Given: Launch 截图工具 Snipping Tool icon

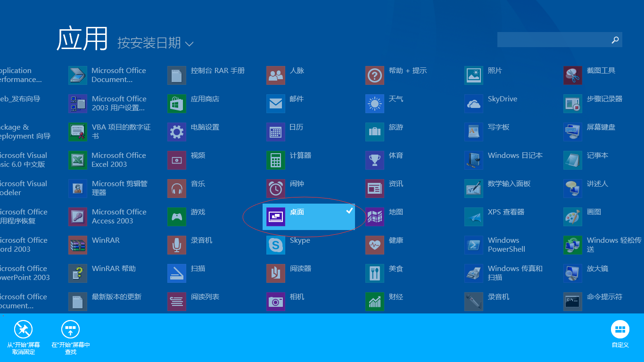Looking at the screenshot, I should click(573, 75).
